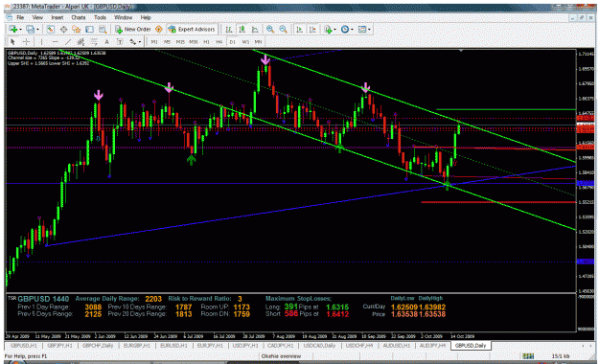The width and height of the screenshot is (599, 364).
Task: Select the Horizontal Line drawing tool
Action: (55, 42)
